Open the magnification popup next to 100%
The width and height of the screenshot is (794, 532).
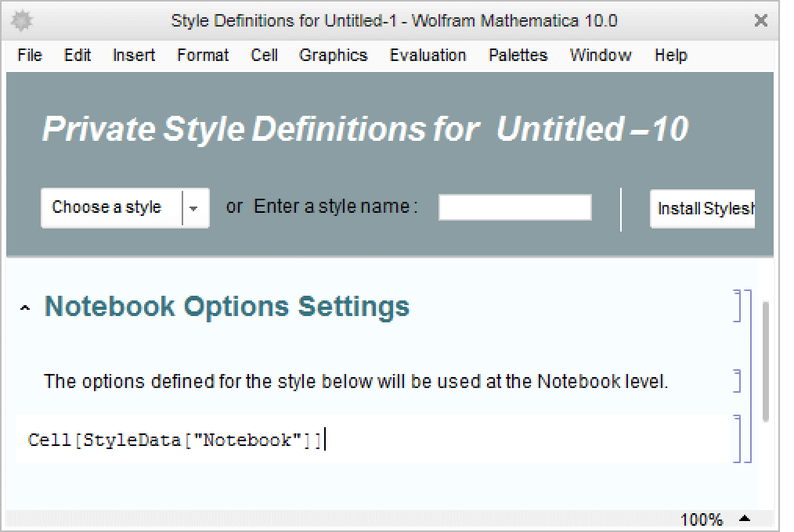[744, 519]
